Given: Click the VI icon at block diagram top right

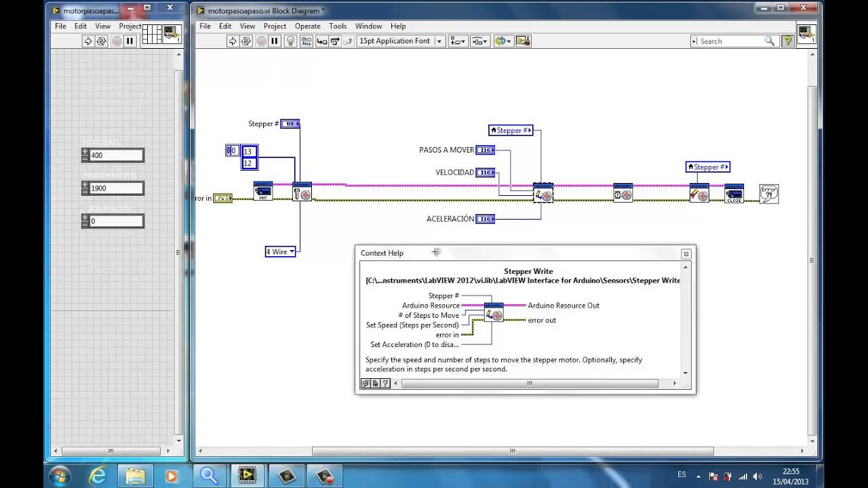Looking at the screenshot, I should pyautogui.click(x=806, y=35).
